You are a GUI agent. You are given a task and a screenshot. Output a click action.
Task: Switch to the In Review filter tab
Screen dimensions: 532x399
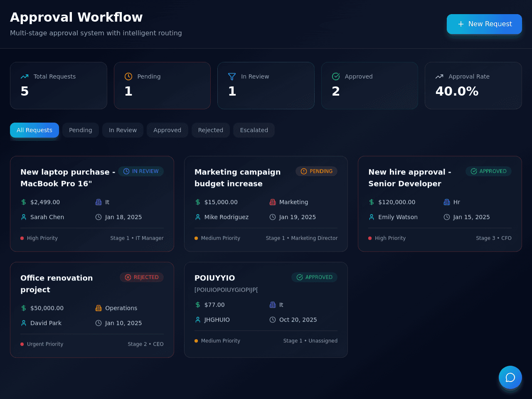[x=123, y=130]
